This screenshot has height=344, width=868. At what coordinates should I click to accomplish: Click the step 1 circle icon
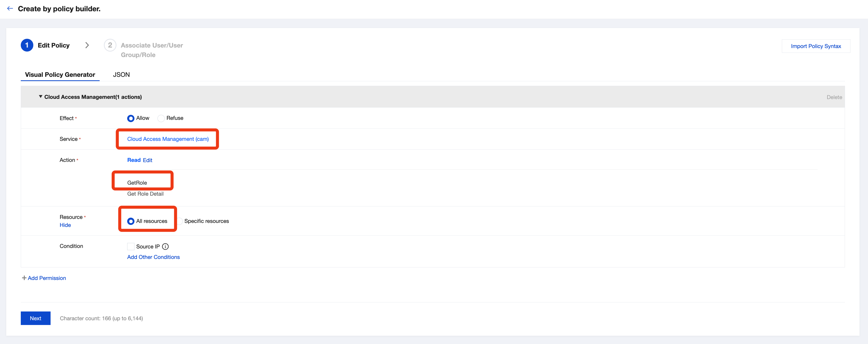click(27, 46)
